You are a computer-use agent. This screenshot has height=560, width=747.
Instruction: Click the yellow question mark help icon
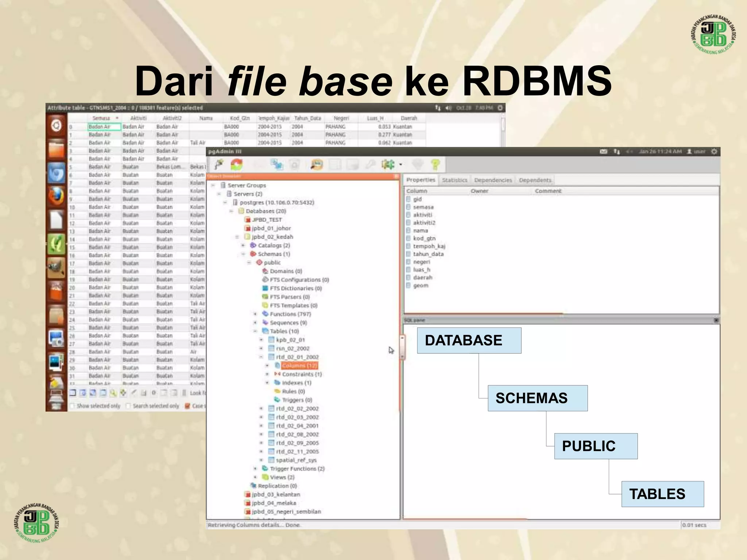[x=435, y=165]
